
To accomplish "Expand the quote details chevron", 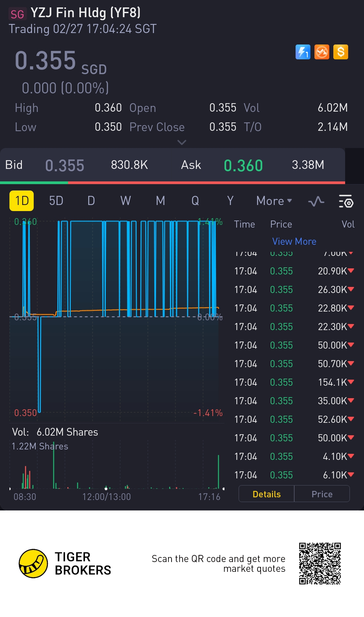I will click(x=182, y=142).
